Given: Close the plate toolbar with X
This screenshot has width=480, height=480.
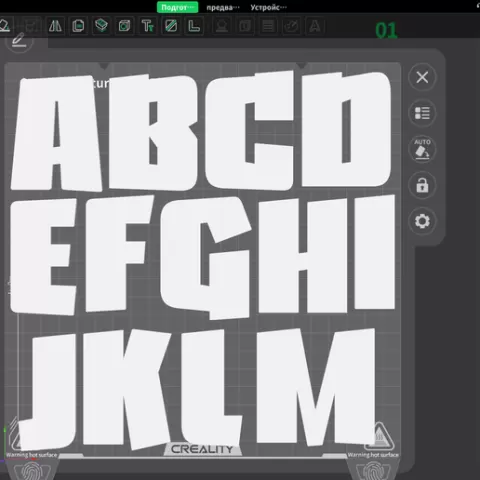Looking at the screenshot, I should pyautogui.click(x=422, y=77).
